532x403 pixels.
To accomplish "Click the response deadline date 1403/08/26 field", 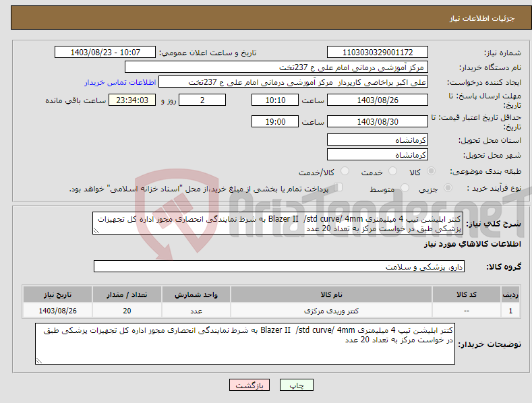I will (x=378, y=100).
